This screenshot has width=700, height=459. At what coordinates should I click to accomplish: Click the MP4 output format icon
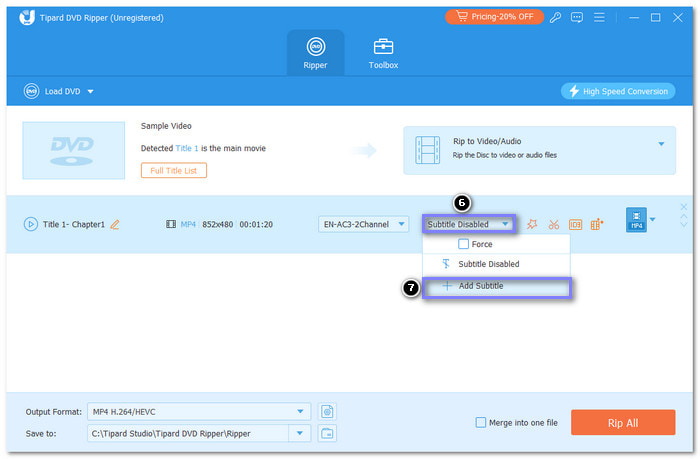[636, 220]
